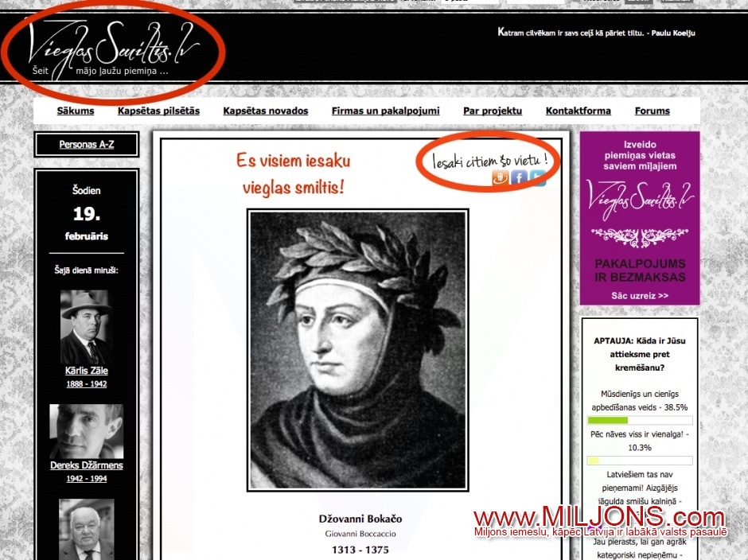Share page on Twitter icon
Image resolution: width=748 pixels, height=560 pixels.
(x=538, y=177)
